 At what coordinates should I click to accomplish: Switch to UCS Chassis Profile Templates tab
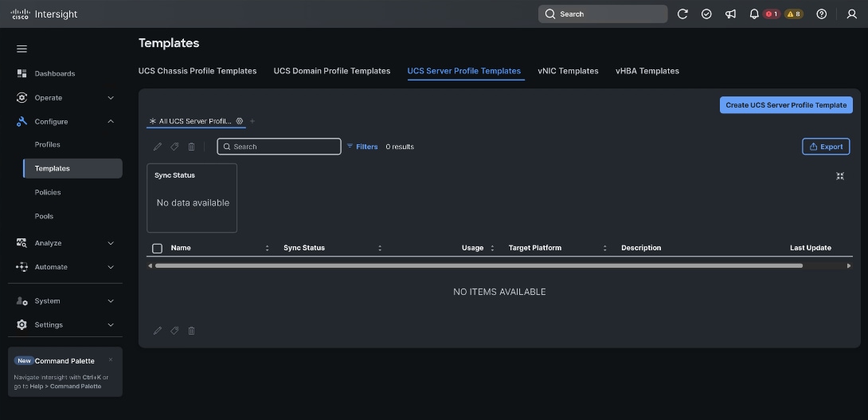pos(197,71)
